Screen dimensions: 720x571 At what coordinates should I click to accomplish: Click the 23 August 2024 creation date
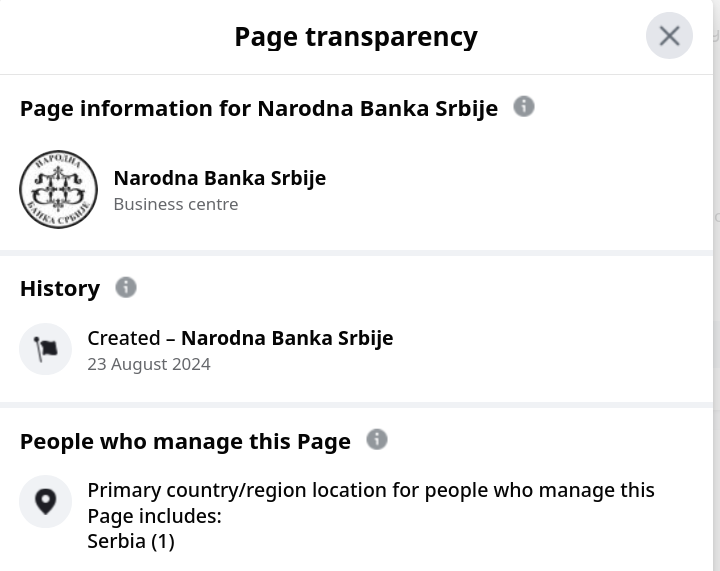(149, 364)
